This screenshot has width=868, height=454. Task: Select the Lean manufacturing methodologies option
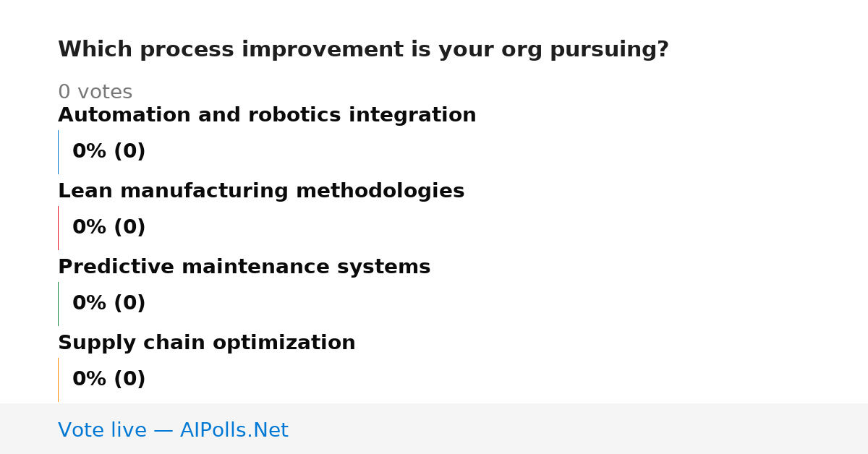click(x=261, y=192)
